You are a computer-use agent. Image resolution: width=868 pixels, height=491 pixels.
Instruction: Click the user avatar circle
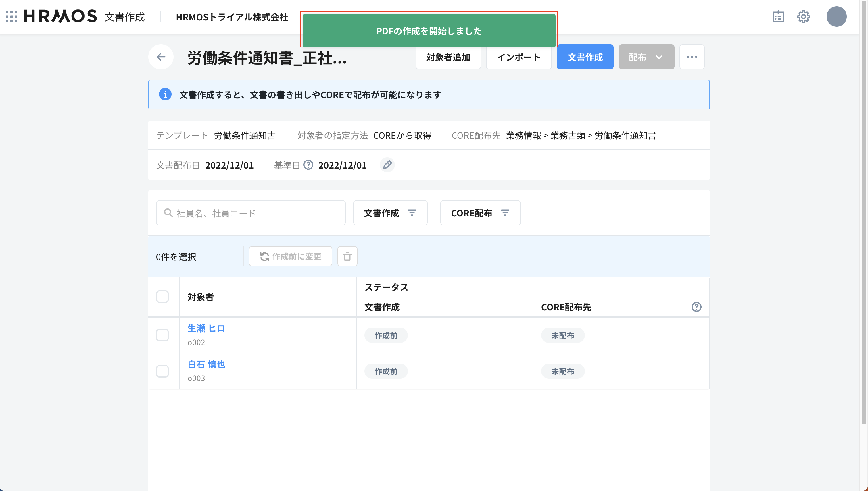(x=836, y=17)
